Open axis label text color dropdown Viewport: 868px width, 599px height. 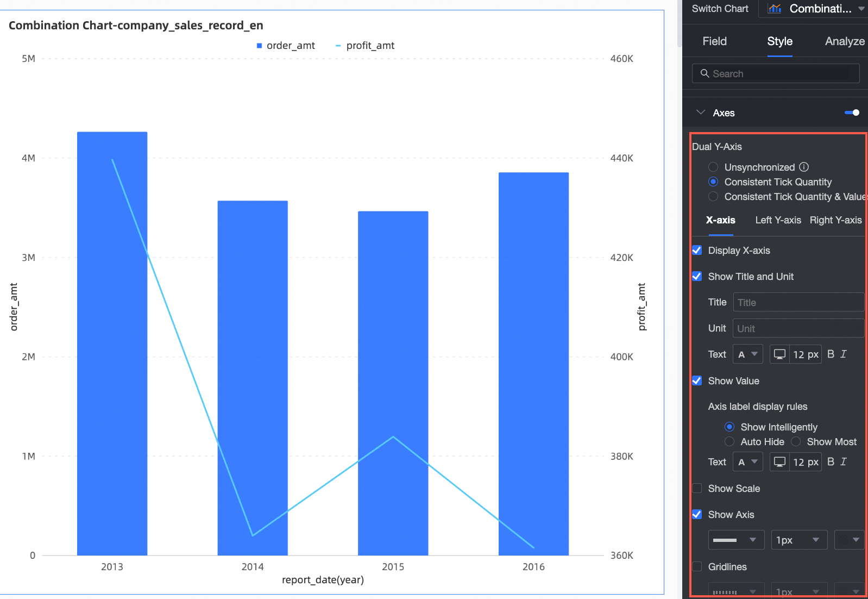(x=747, y=462)
